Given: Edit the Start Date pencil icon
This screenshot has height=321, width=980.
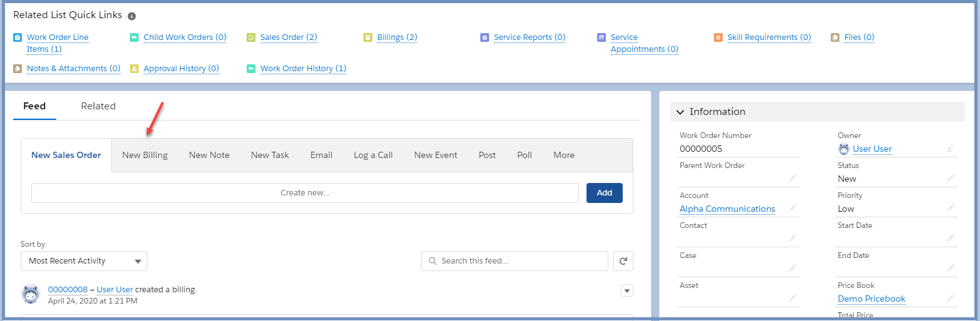Looking at the screenshot, I should point(951,238).
